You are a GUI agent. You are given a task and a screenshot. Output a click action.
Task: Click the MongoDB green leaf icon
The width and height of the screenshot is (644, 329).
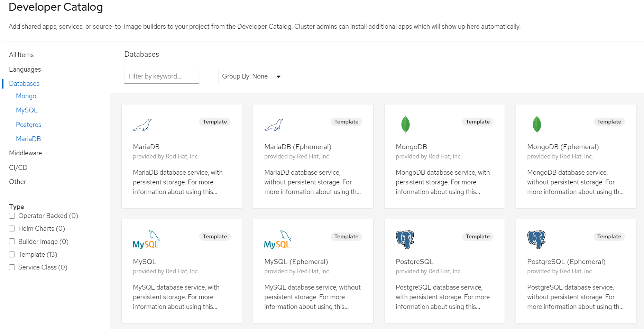405,125
